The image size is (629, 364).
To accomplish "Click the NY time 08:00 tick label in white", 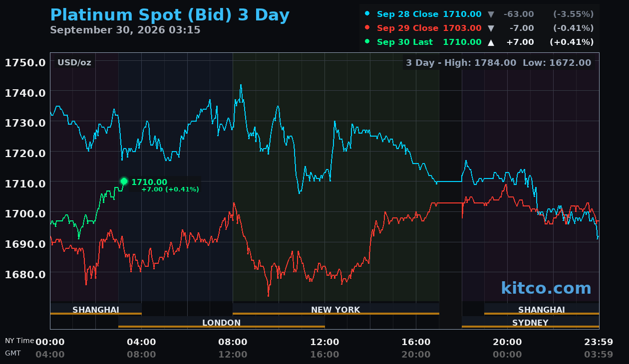I will 233,342.
